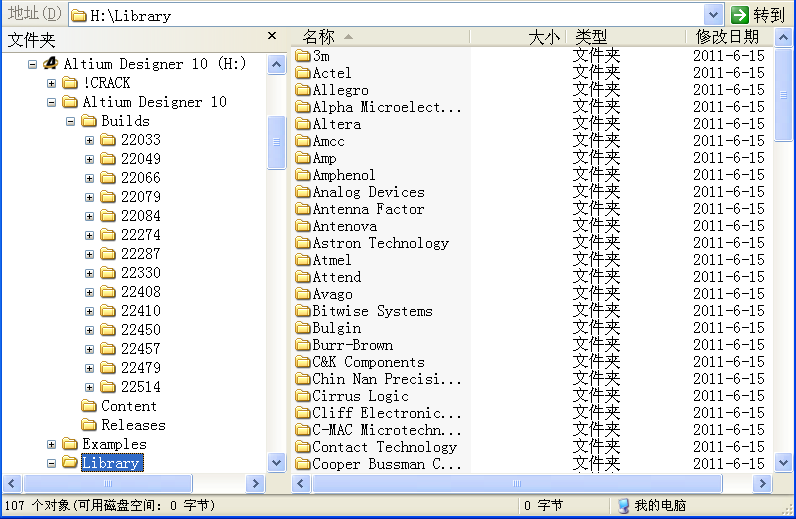Sort by the 大小 column header
Viewport: 796px width, 519px height.
[x=518, y=37]
